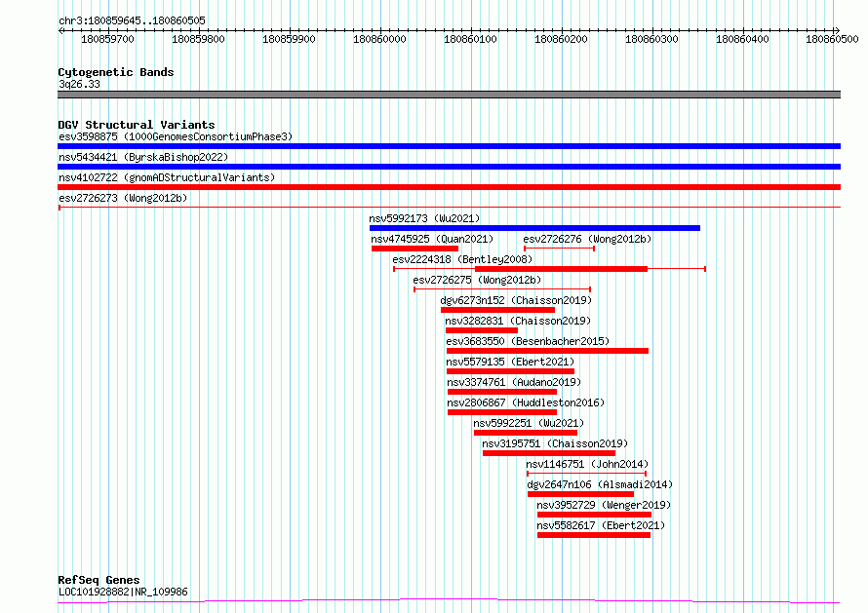Click ruler position 180860400

743,39
